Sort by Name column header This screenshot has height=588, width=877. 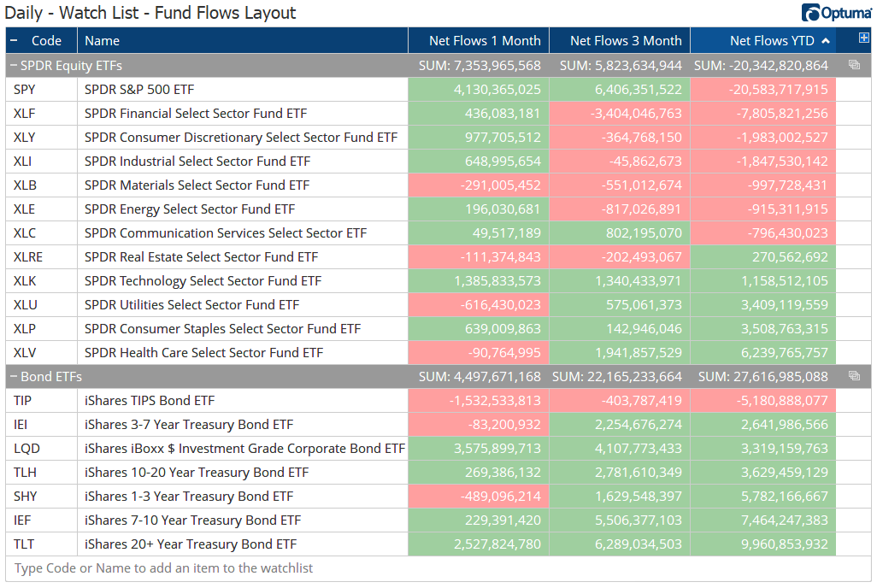click(102, 41)
